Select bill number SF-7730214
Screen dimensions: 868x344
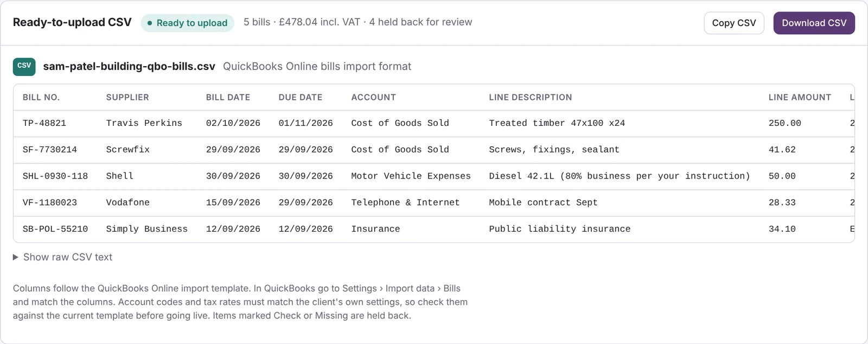tap(50, 150)
